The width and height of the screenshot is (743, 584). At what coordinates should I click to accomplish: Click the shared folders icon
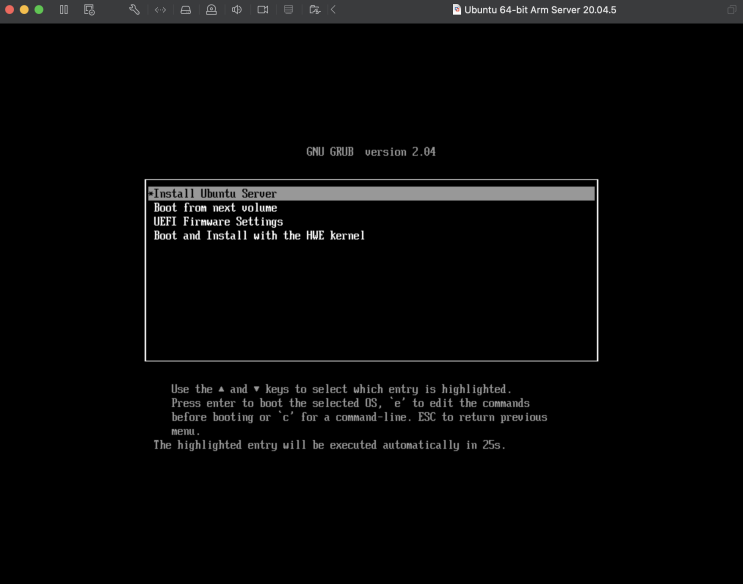(315, 9)
